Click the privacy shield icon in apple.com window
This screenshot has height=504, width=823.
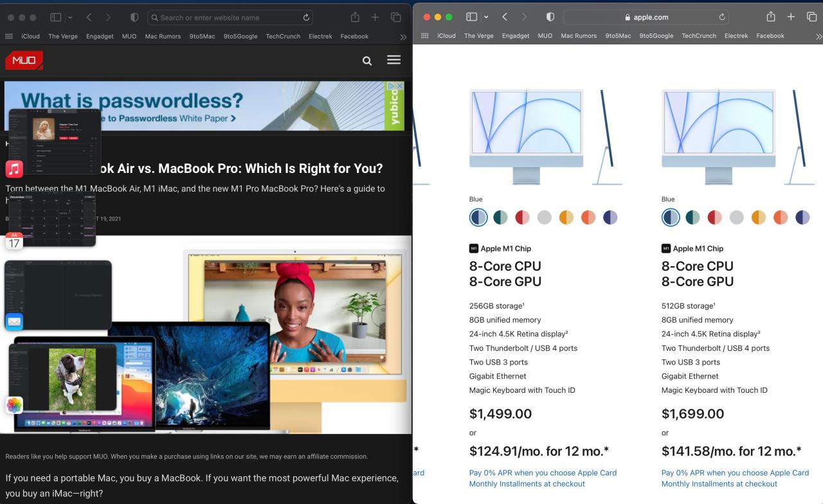click(x=550, y=17)
